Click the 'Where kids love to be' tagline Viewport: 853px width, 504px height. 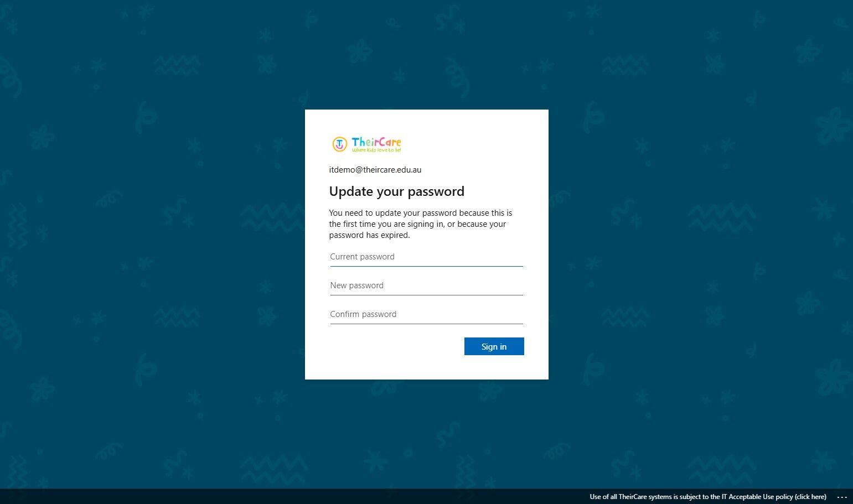coord(376,150)
